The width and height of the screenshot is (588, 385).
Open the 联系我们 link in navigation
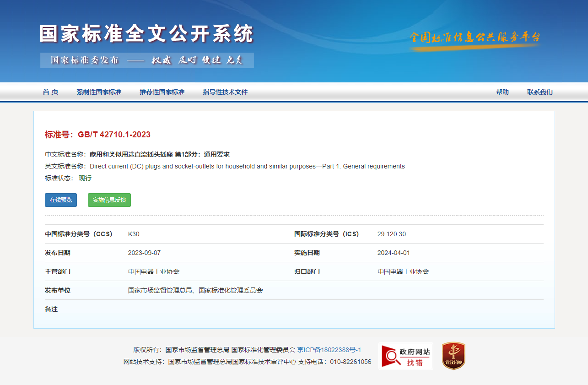pos(540,92)
